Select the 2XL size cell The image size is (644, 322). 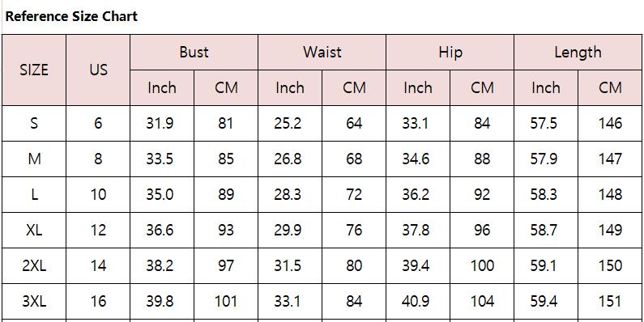[x=34, y=266]
